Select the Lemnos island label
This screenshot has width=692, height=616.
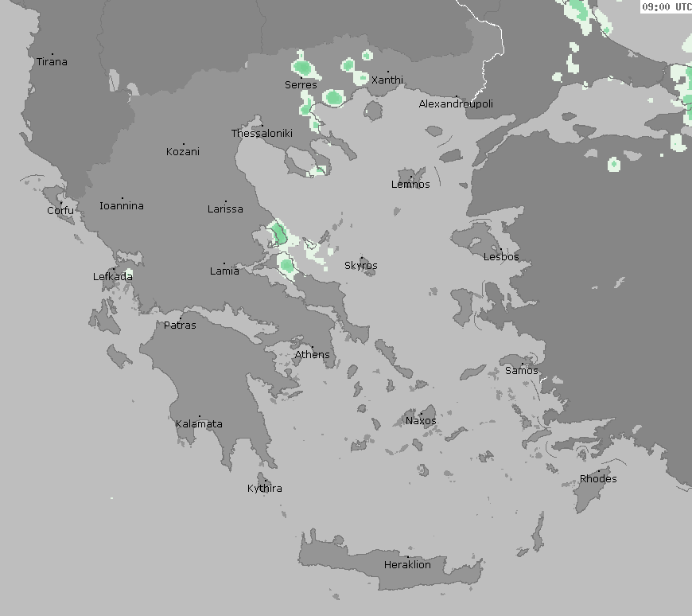[410, 185]
